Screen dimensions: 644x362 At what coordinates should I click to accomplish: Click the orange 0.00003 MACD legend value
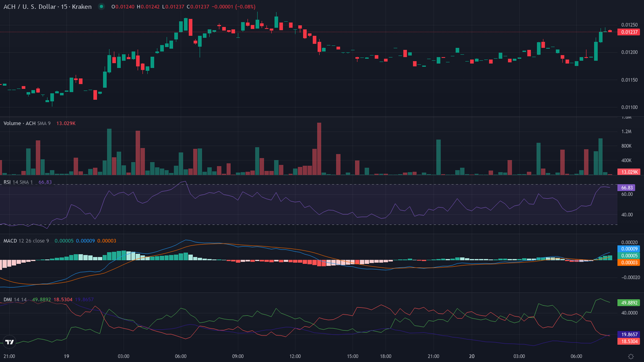click(x=106, y=241)
